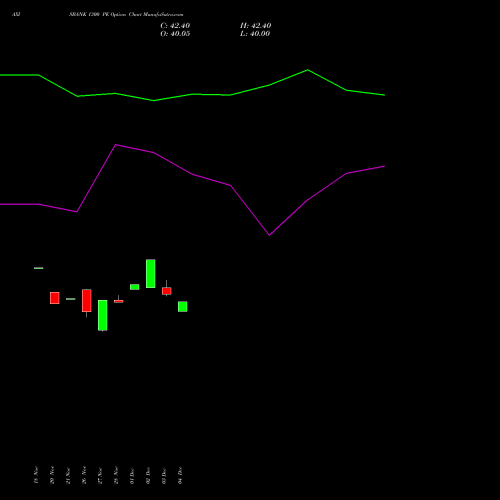Click the 27 Nov date label
The height and width of the screenshot is (500, 500).
point(100,475)
